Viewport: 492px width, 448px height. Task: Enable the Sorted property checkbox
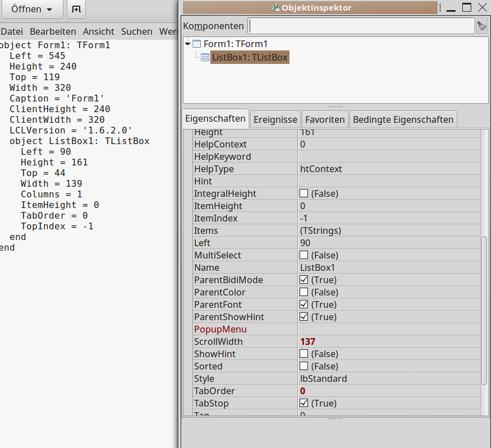click(x=304, y=366)
